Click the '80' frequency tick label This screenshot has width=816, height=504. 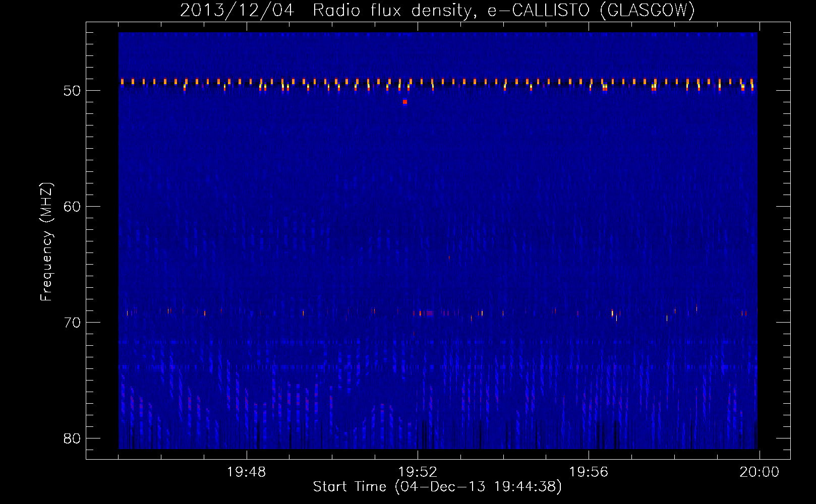coord(73,438)
